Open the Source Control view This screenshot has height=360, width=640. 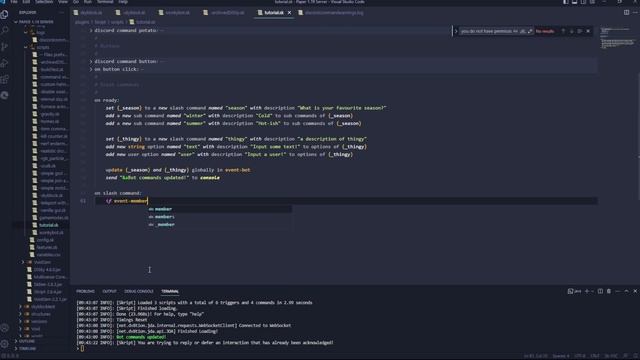[x=4, y=47]
